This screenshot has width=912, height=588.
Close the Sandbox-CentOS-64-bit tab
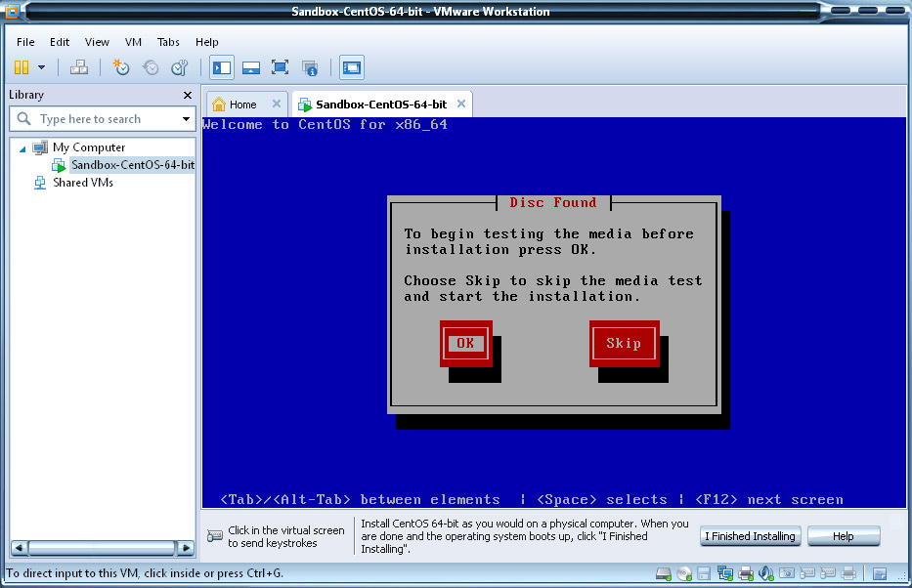click(x=461, y=104)
